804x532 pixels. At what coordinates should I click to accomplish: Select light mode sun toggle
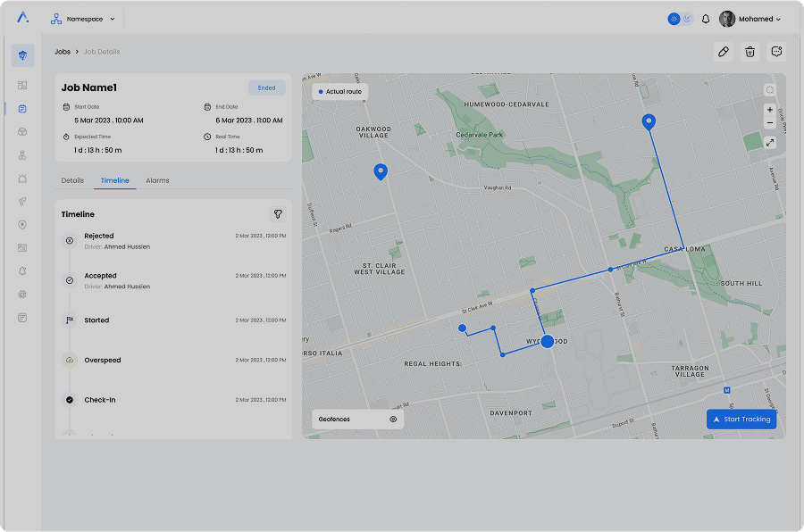coord(674,19)
